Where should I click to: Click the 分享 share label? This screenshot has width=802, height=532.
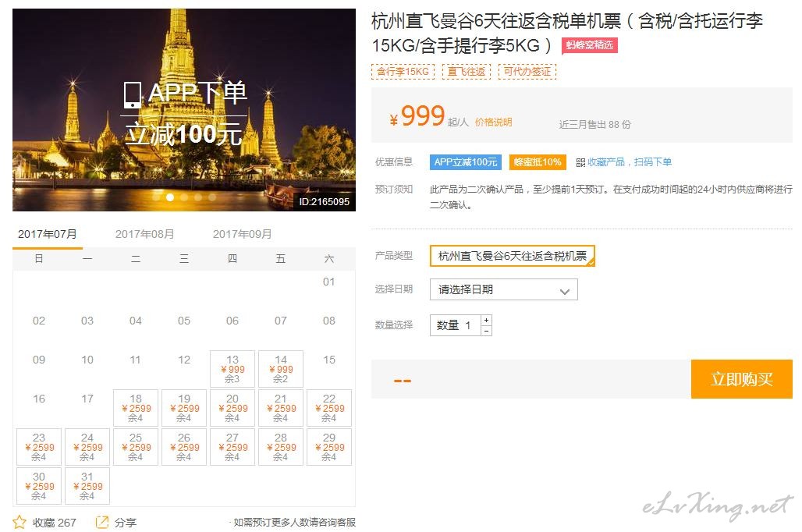126,523
